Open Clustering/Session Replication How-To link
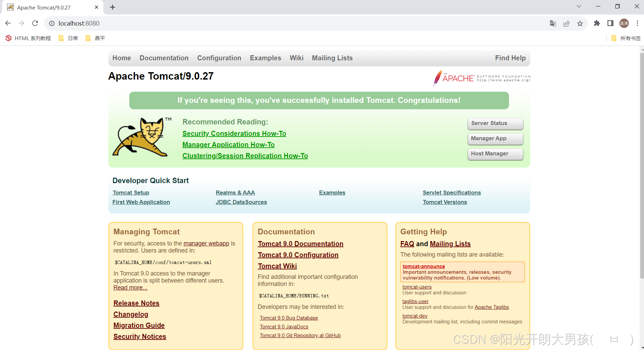Screen dimensions: 644x350 click(245, 156)
